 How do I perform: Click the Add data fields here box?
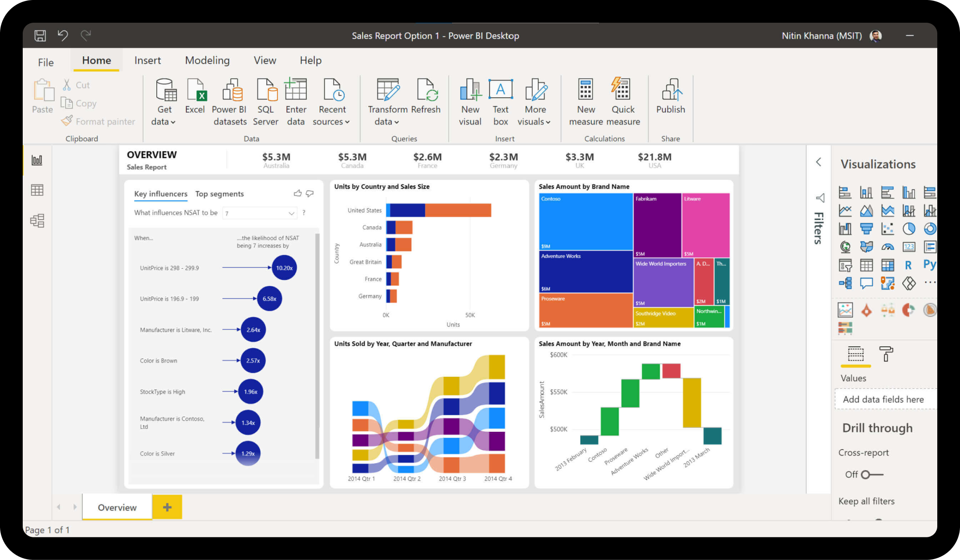coord(883,399)
